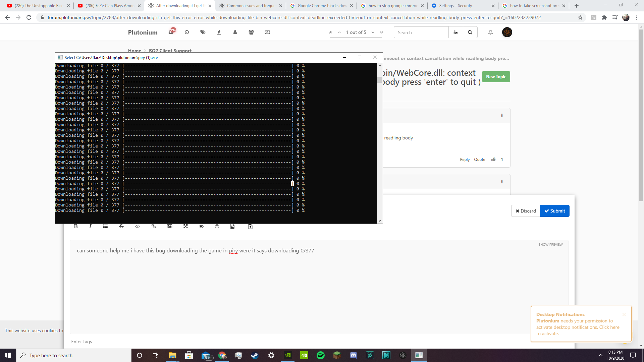Insert picture in composer toolbar
This screenshot has width=644, height=362.
(170, 227)
